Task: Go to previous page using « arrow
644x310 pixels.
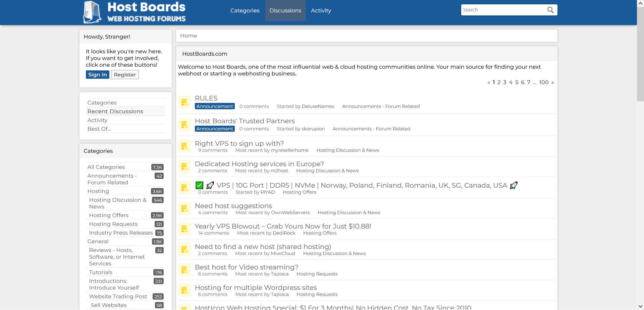Action: [x=489, y=82]
